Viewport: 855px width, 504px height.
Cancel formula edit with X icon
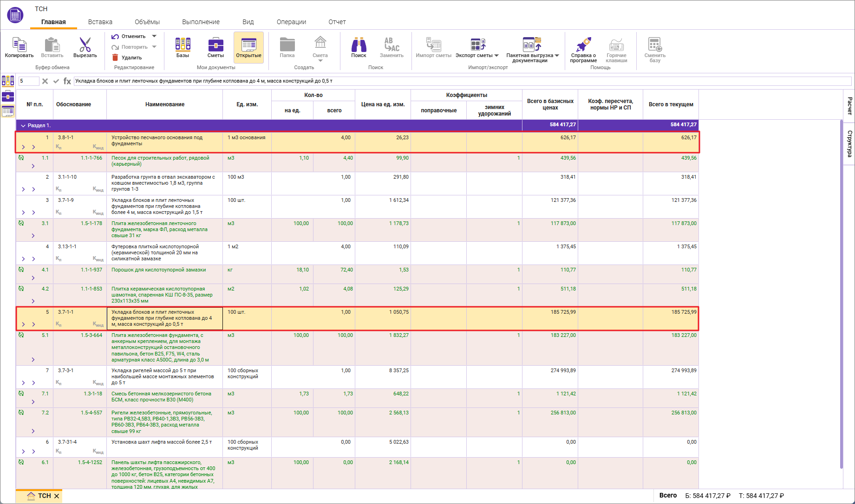(45, 81)
